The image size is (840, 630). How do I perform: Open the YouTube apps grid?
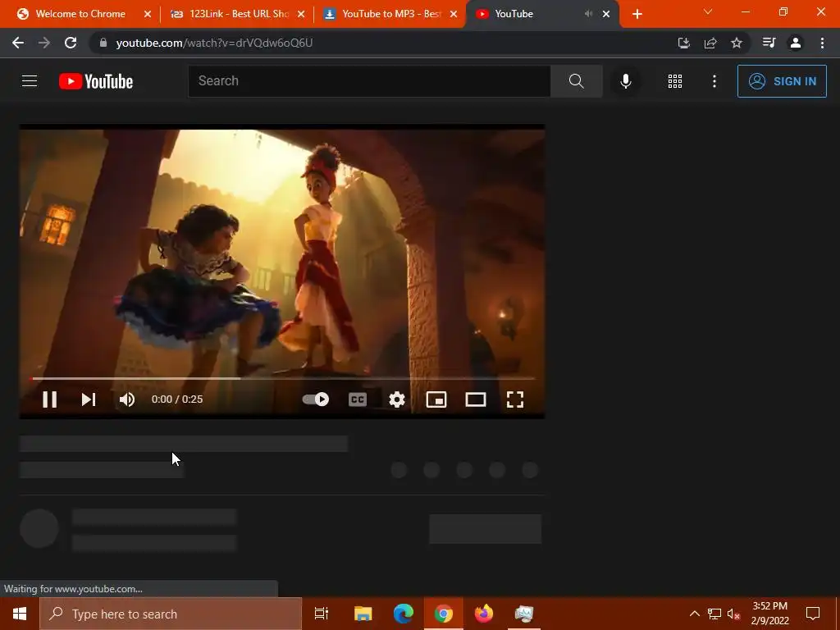tap(675, 81)
